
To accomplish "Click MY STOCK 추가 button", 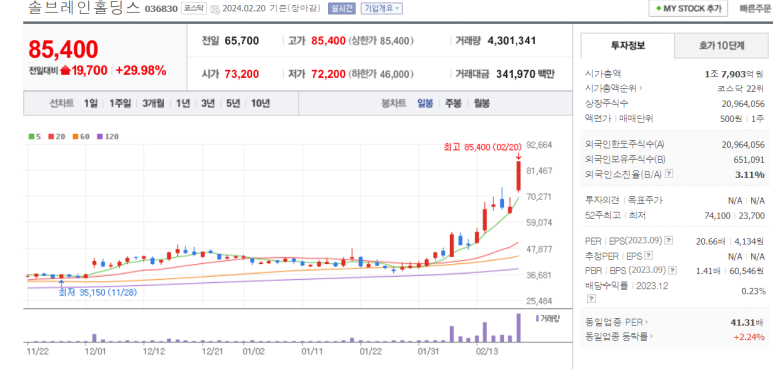I will tap(688, 8).
